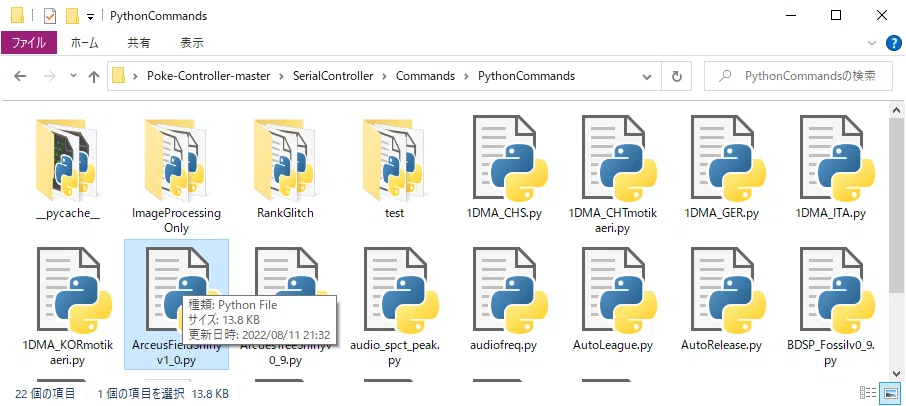The width and height of the screenshot is (906, 406).
Task: Click the RankGlitch folder name label
Action: [285, 213]
